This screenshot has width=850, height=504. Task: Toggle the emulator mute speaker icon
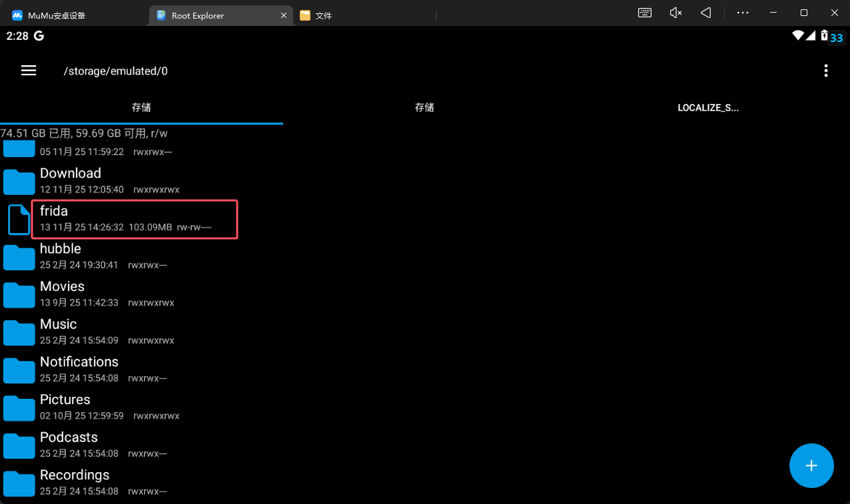coord(675,13)
